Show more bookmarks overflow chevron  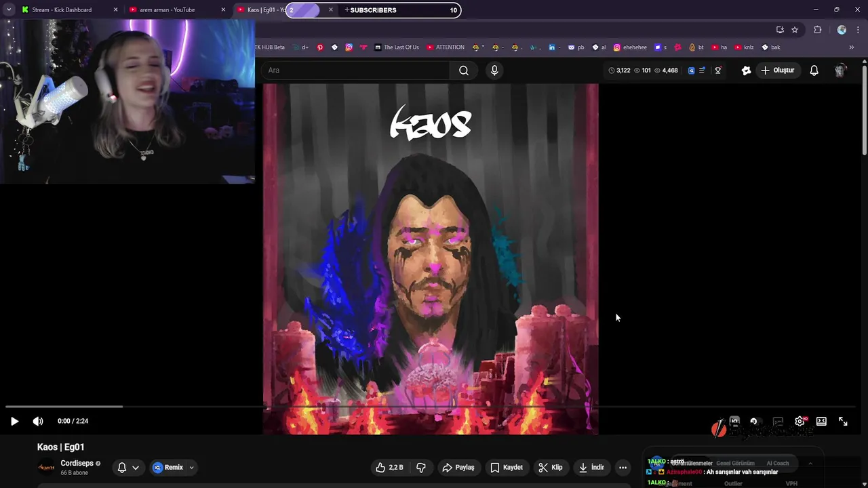click(x=852, y=47)
